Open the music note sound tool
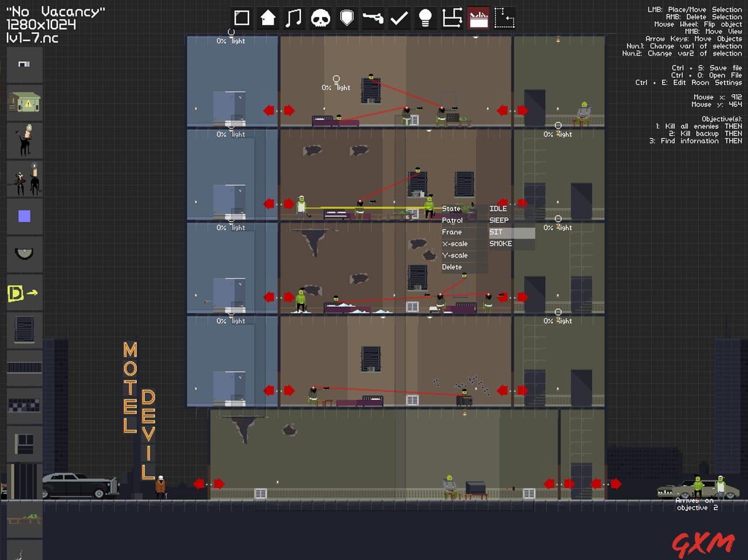The width and height of the screenshot is (748, 560). 293,18
